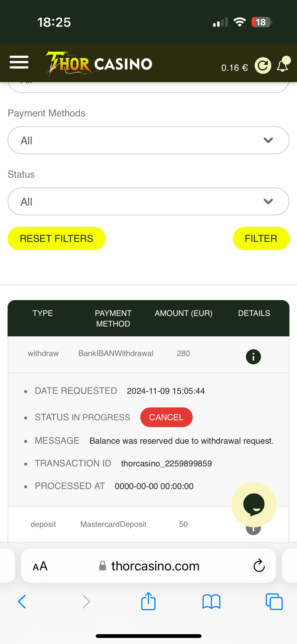This screenshot has width=297, height=644.
Task: Expand the Status dropdown
Action: 148,202
